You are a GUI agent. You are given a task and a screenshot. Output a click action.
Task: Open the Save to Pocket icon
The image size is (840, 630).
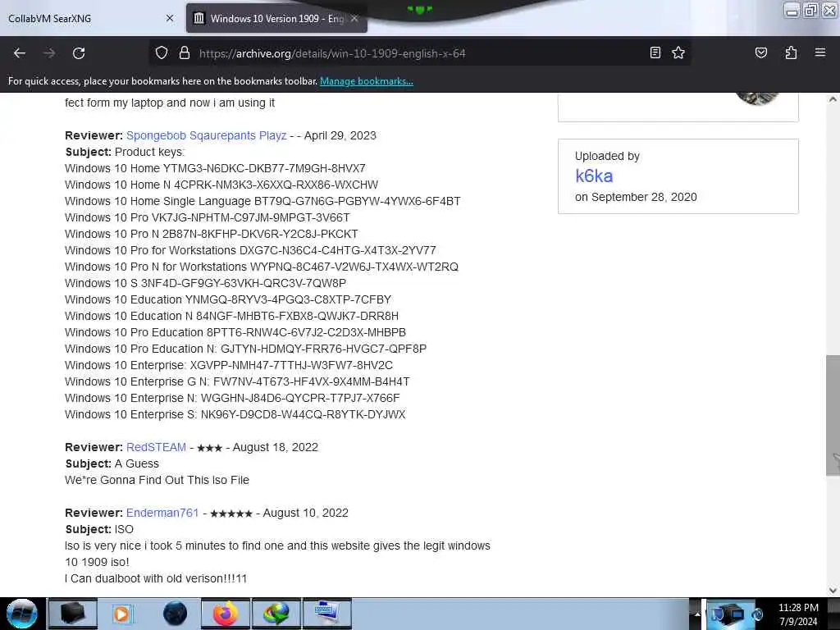click(760, 52)
